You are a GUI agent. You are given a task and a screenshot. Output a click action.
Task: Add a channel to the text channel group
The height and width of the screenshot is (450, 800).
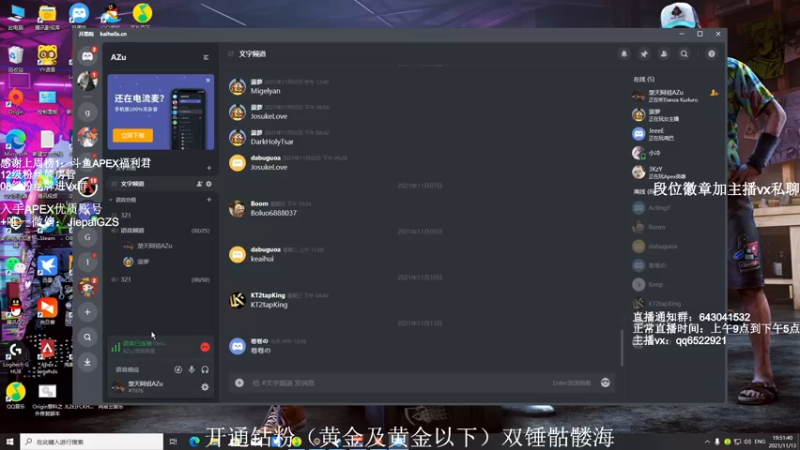pos(209,168)
